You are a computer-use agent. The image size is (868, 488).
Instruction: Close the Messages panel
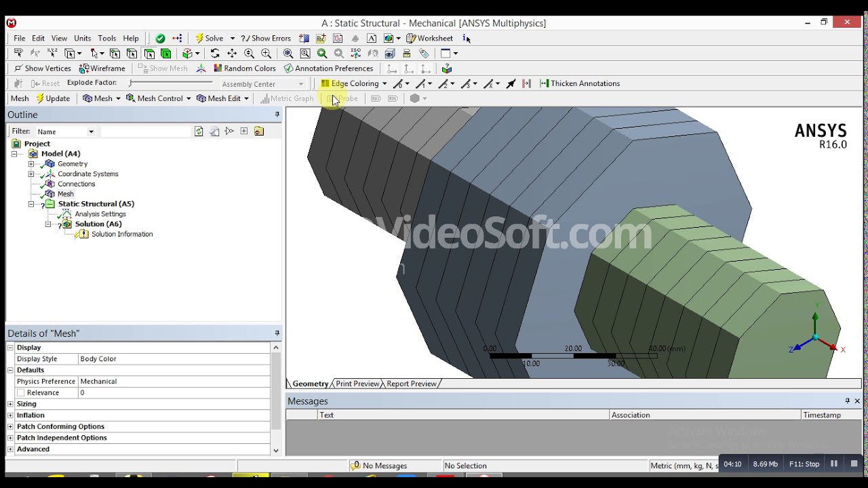(x=857, y=401)
